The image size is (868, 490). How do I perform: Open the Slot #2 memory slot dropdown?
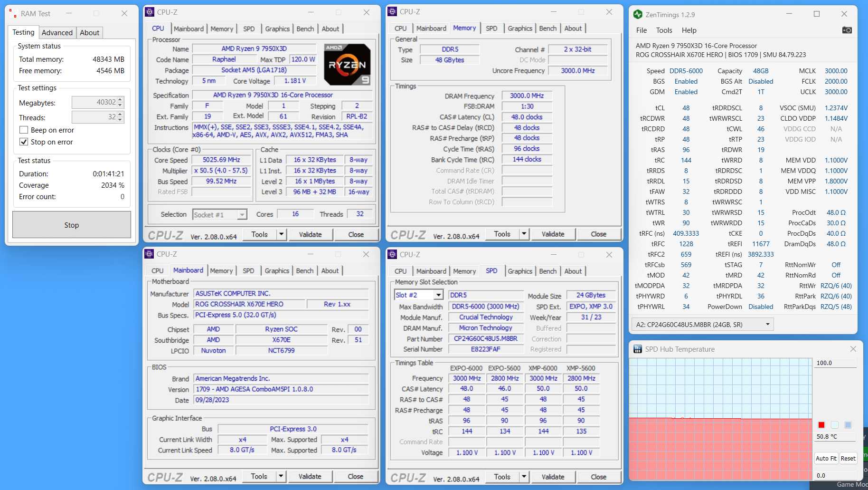pyautogui.click(x=439, y=295)
